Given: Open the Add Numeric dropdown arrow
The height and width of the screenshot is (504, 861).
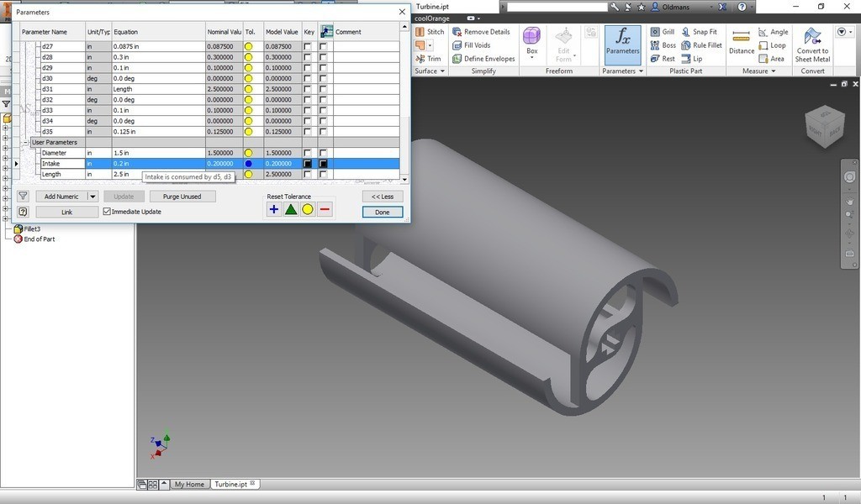Looking at the screenshot, I should coord(93,197).
